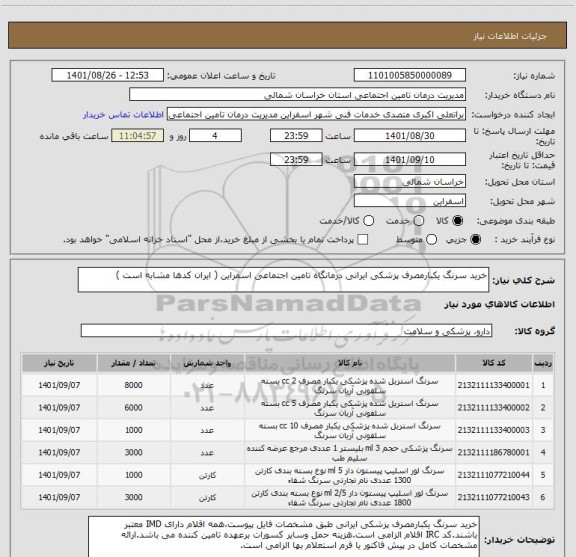This screenshot has height=557, width=576.
Task: Click quantity 6000 in row 2
Action: pos(133,408)
